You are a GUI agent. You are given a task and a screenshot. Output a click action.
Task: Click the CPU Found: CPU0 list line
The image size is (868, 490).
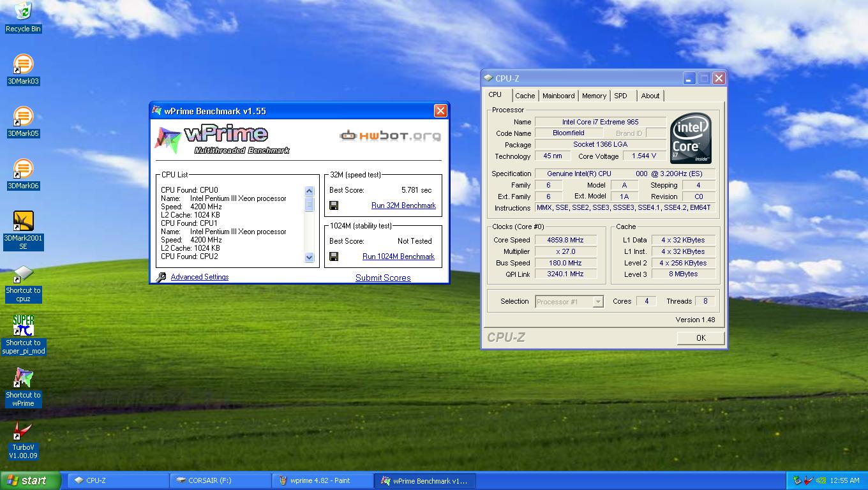pyautogui.click(x=190, y=190)
